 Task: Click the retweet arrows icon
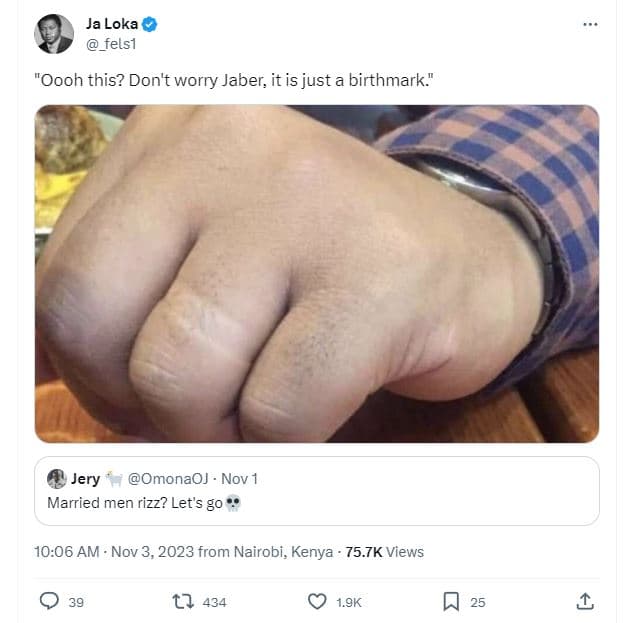(182, 601)
